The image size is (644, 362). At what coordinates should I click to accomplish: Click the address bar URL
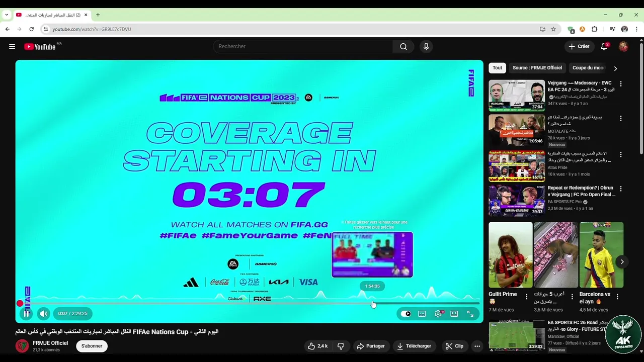pyautogui.click(x=92, y=29)
